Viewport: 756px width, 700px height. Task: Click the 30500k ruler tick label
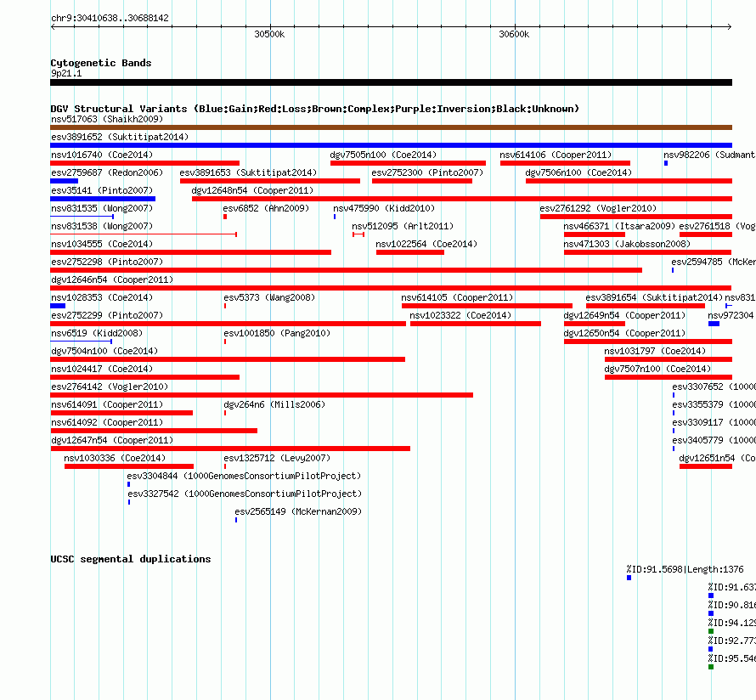269,34
